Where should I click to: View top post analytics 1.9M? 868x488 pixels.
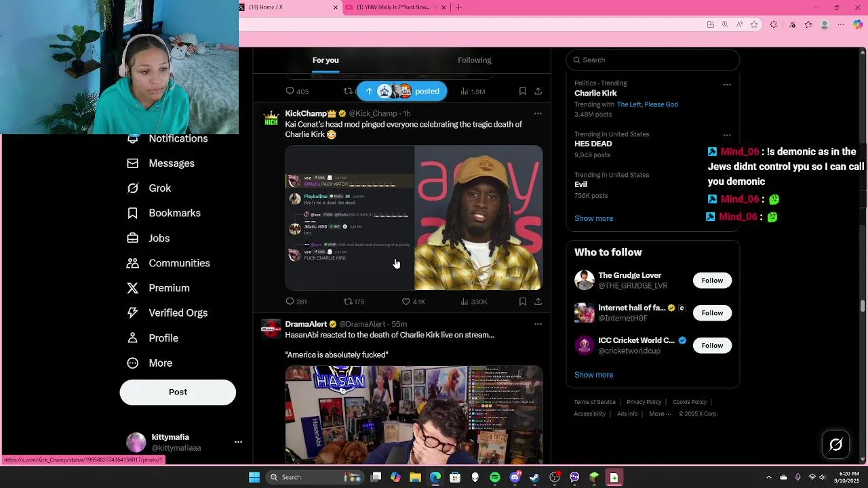473,91
